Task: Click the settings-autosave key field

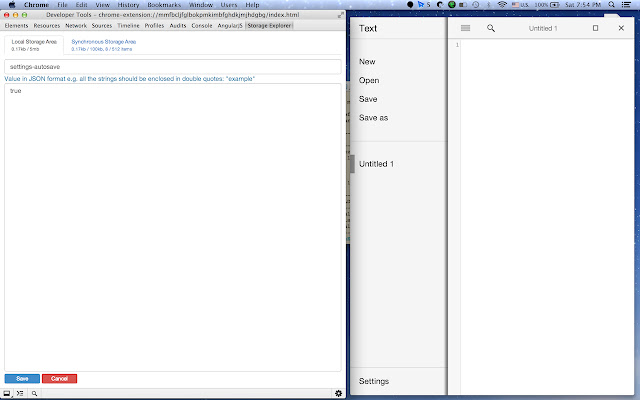Action: pyautogui.click(x=173, y=67)
